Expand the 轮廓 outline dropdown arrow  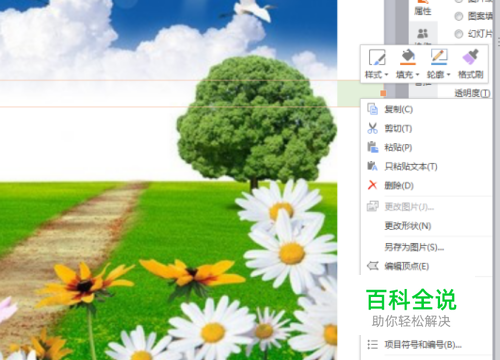tap(448, 75)
